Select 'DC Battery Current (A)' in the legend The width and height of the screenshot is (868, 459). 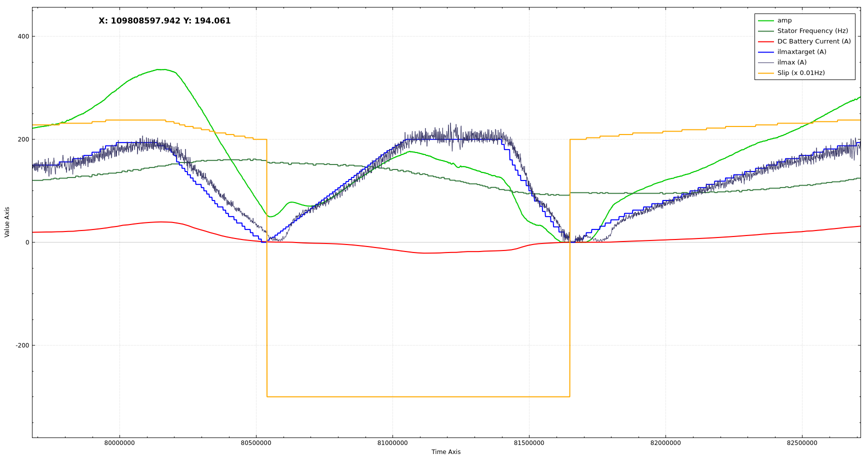click(x=813, y=41)
